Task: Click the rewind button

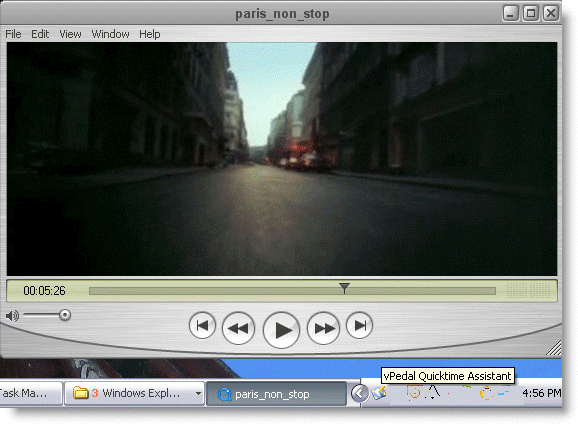Action: coord(238,328)
